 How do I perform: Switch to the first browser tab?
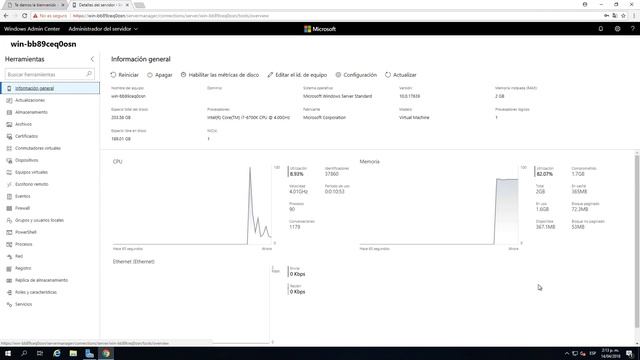click(x=35, y=5)
